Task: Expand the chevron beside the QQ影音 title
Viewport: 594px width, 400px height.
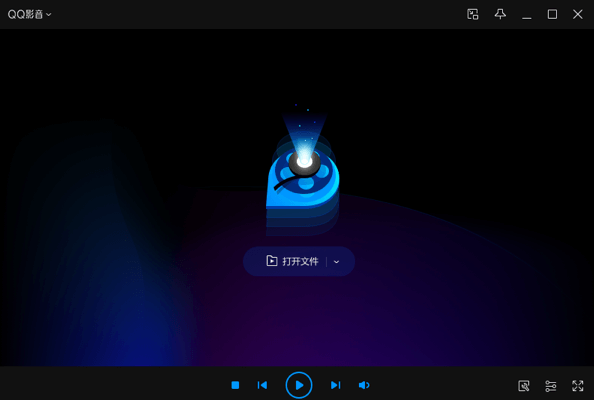Action: pyautogui.click(x=48, y=15)
